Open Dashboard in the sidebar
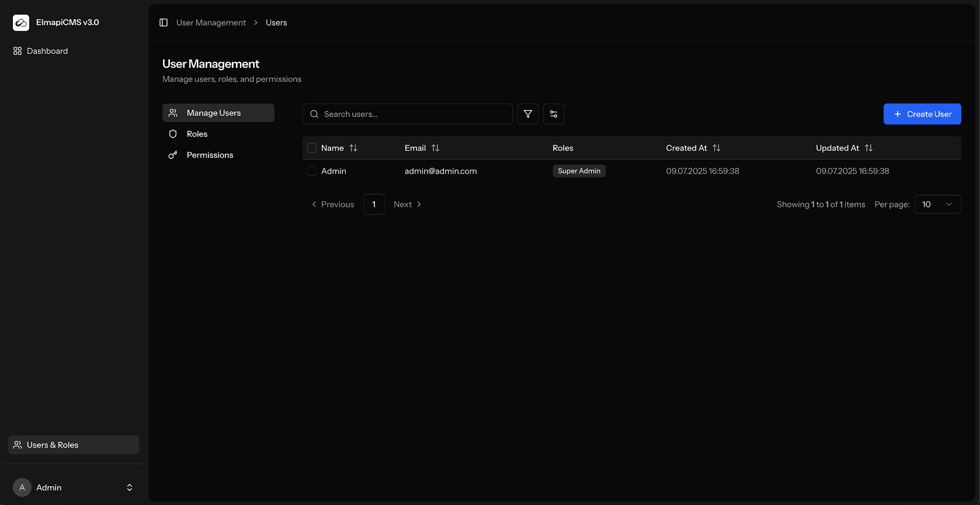This screenshot has width=980, height=505. tap(74, 51)
